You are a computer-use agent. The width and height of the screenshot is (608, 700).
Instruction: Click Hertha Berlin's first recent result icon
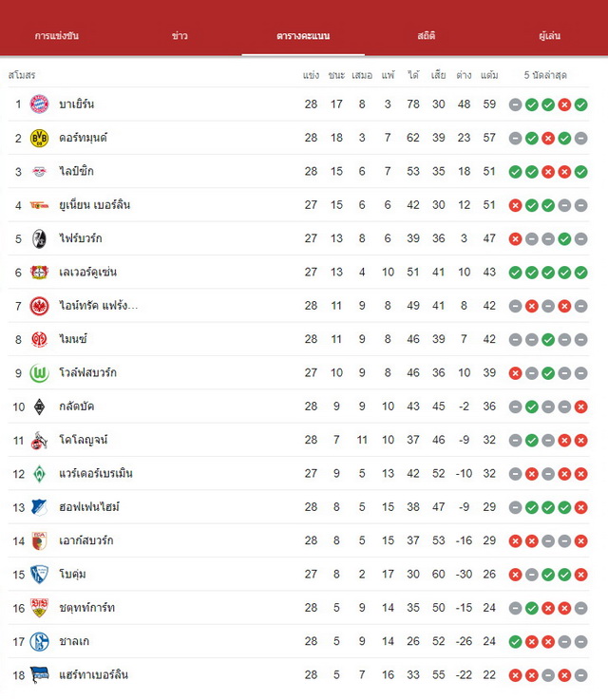[x=515, y=675]
